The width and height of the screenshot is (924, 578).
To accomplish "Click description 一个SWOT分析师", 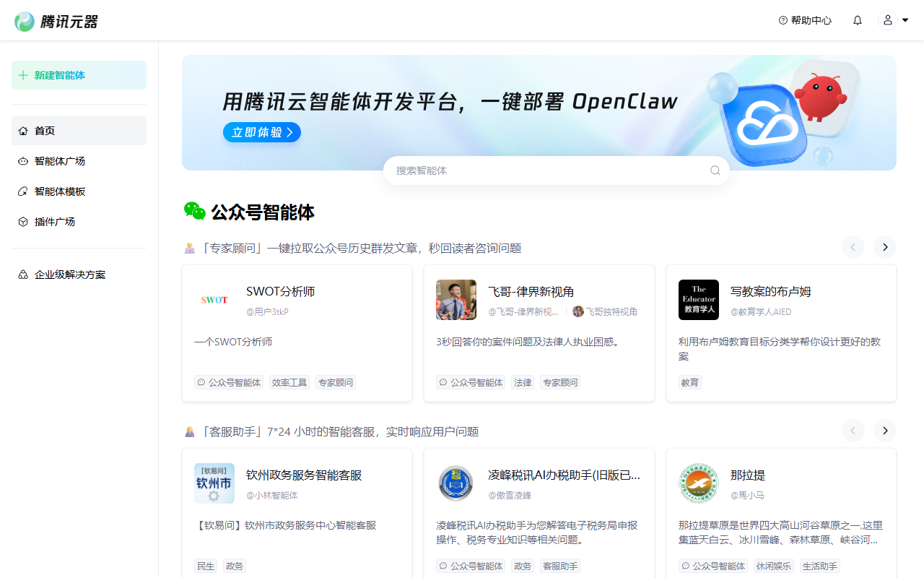I will [x=233, y=342].
